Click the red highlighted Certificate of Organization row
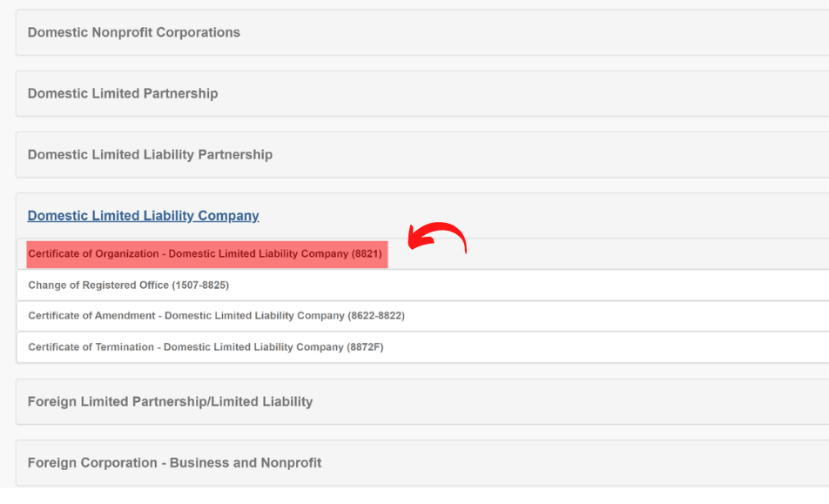The width and height of the screenshot is (829, 504). tap(207, 254)
